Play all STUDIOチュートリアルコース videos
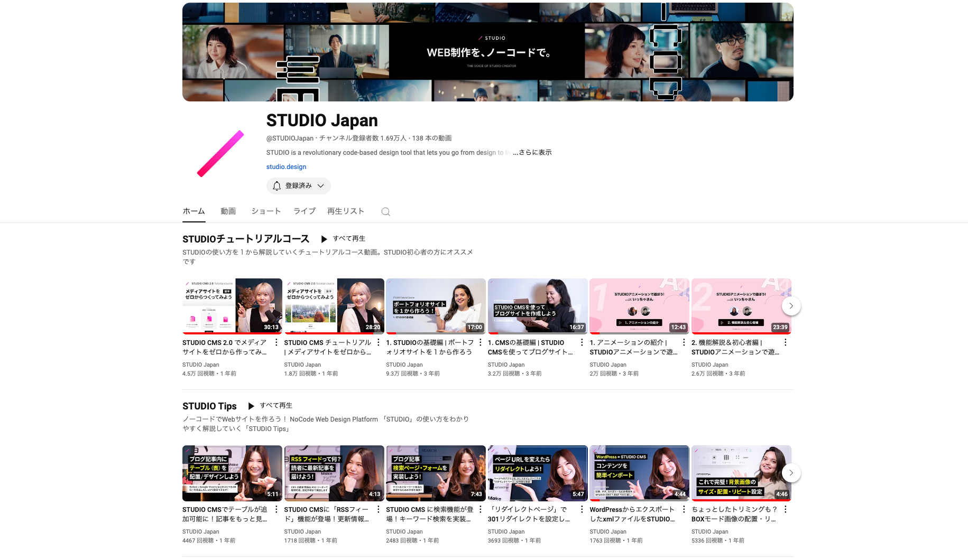This screenshot has height=560, width=968. click(343, 239)
